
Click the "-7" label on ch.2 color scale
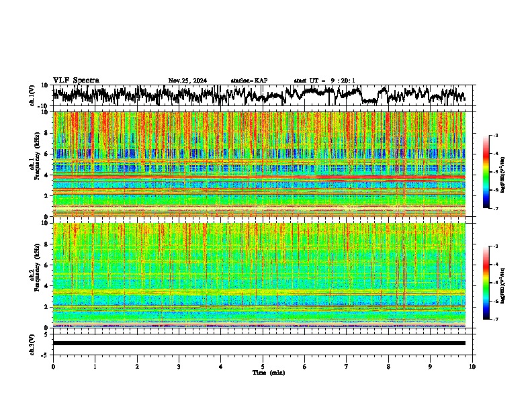(x=496, y=319)
